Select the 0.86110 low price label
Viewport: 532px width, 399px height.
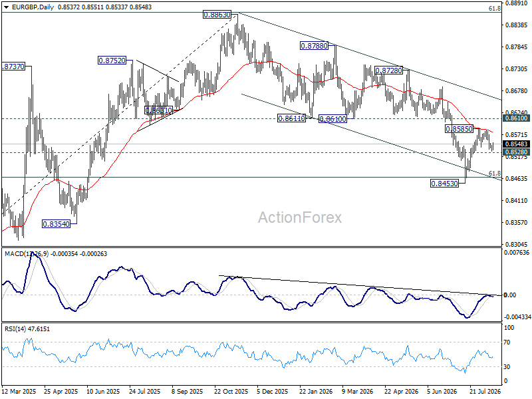(x=291, y=118)
